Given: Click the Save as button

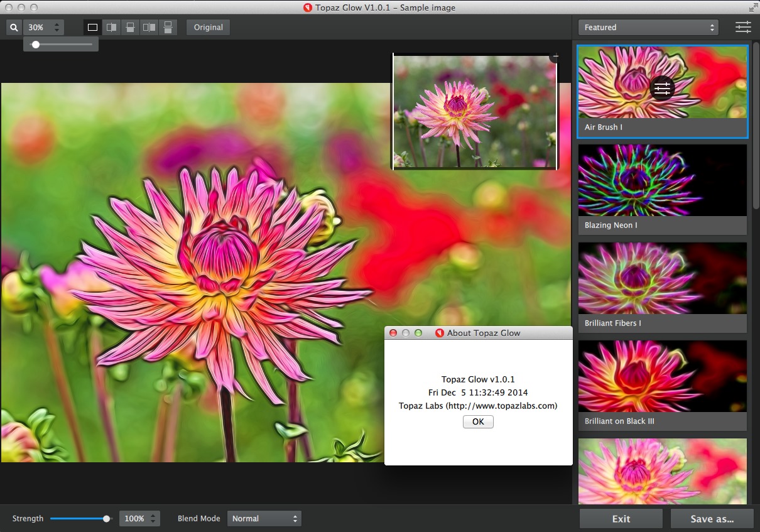Looking at the screenshot, I should click(x=712, y=518).
